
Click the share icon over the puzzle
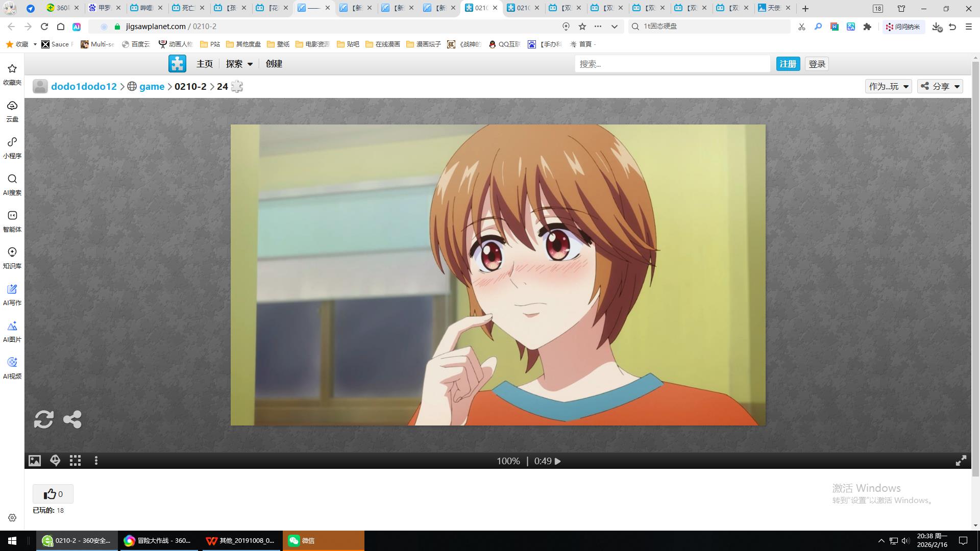(x=72, y=419)
